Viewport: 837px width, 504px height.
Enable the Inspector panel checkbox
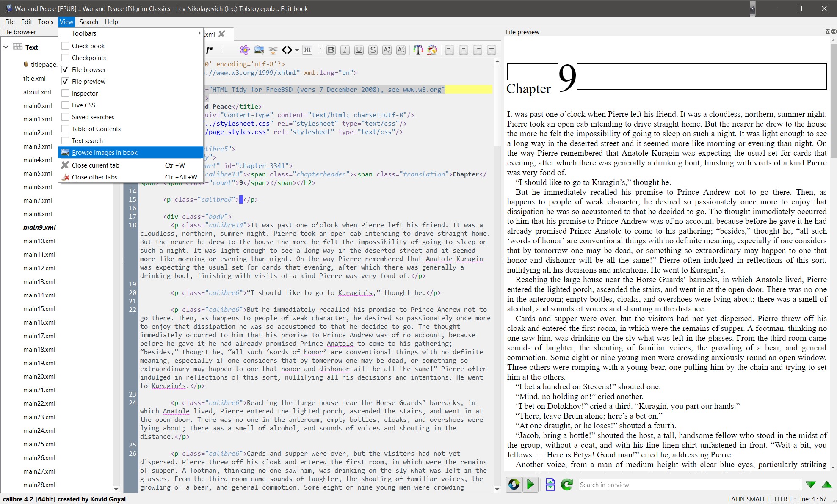click(65, 93)
